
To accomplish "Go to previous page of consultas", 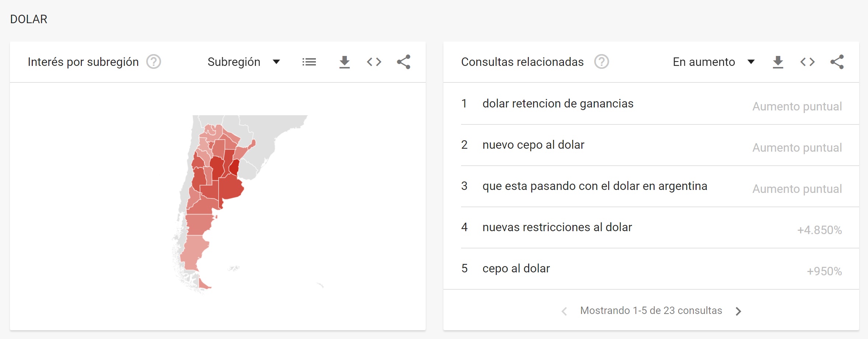I will click(x=564, y=311).
